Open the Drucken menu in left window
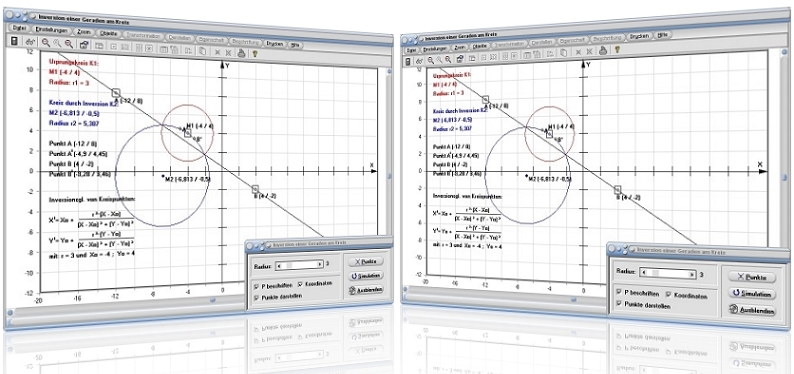Image resolution: width=794 pixels, height=374 pixels. pyautogui.click(x=274, y=44)
